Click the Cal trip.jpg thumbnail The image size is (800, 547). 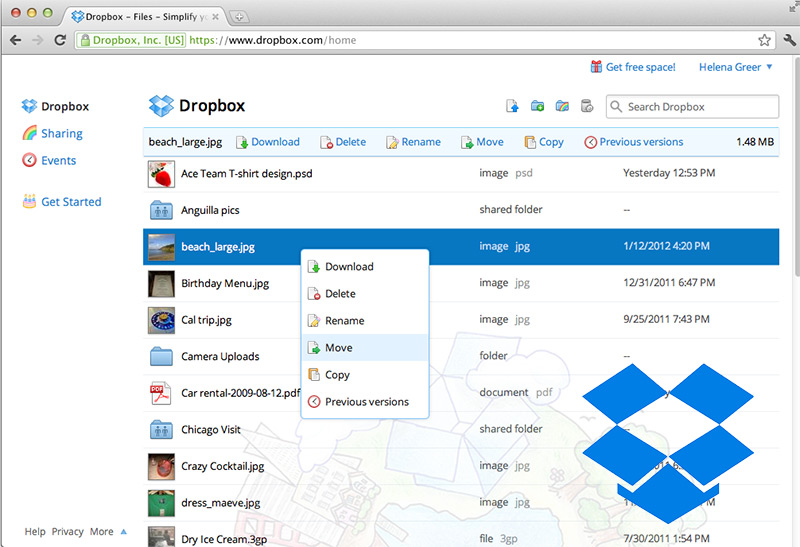click(x=161, y=320)
